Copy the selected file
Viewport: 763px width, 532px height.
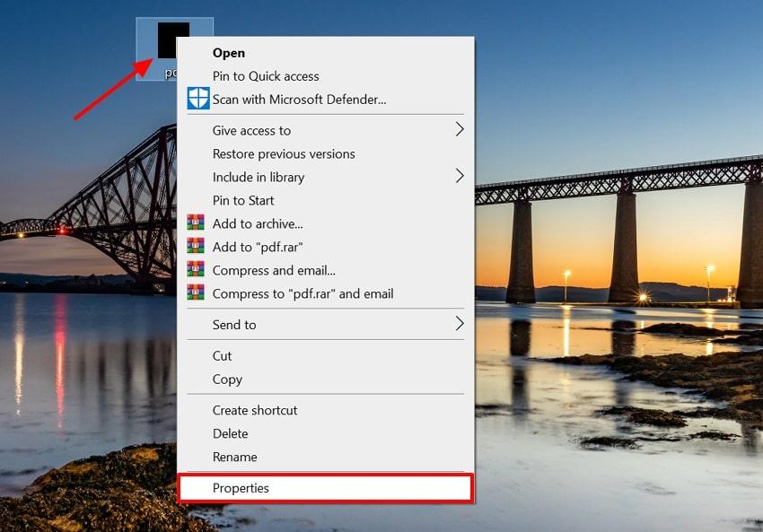point(226,379)
